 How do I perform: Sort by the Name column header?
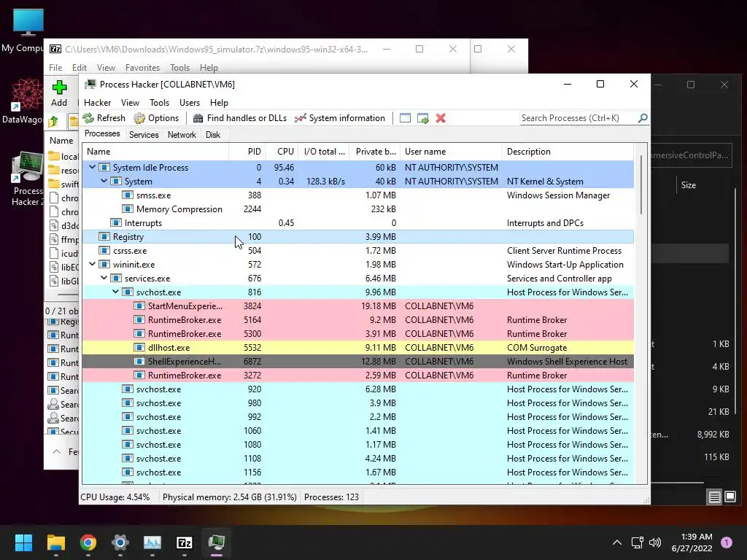(155, 152)
